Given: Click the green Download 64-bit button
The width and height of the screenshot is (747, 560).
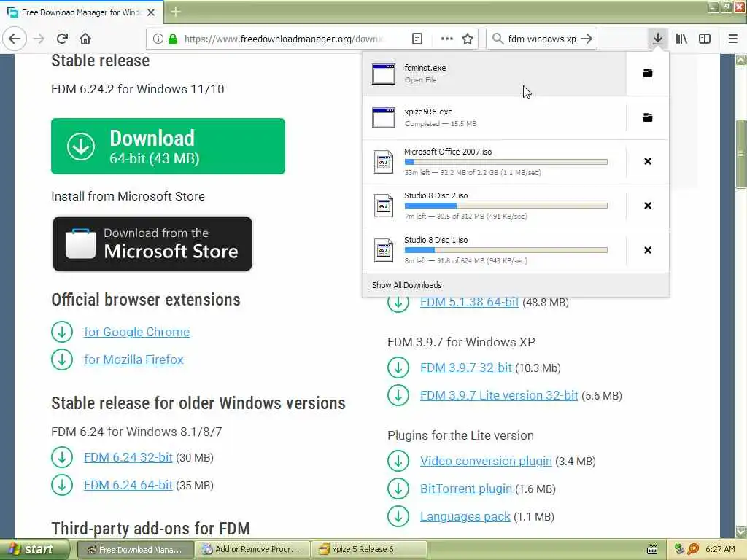Looking at the screenshot, I should [x=169, y=146].
